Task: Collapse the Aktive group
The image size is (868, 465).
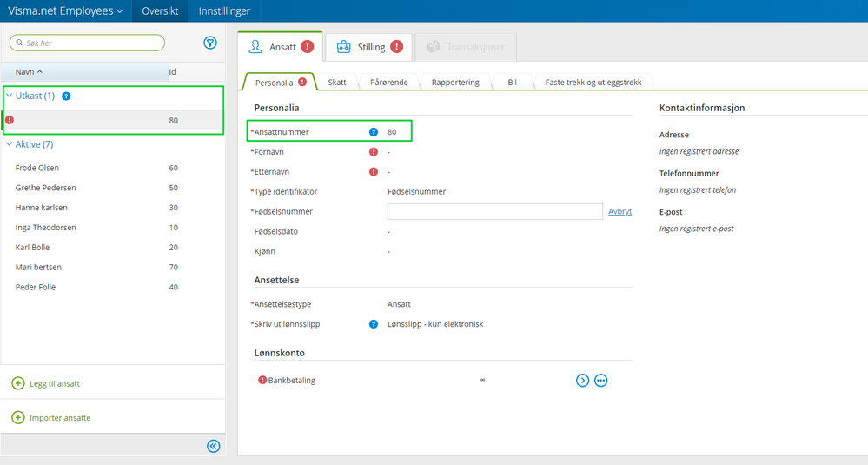Action: point(9,144)
